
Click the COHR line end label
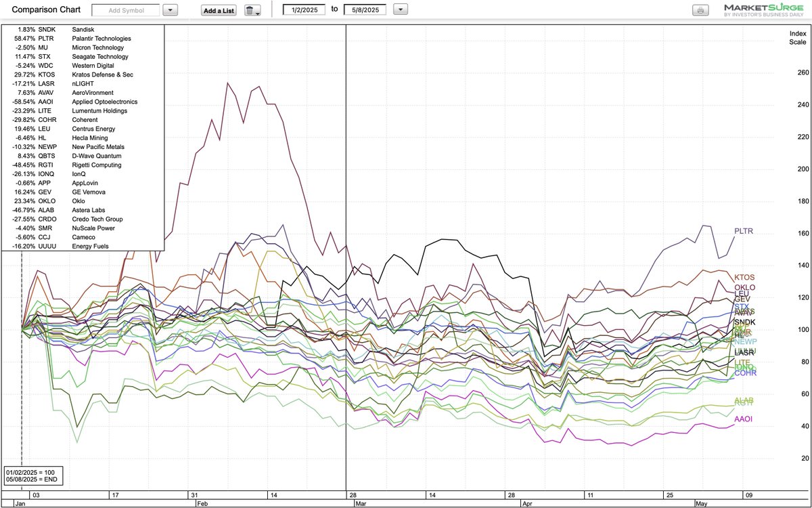(x=745, y=373)
